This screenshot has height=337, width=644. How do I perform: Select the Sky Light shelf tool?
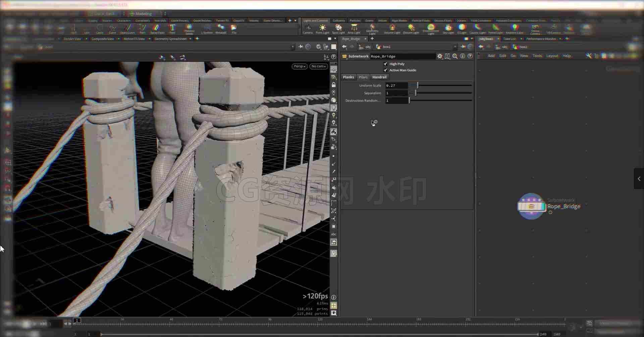[x=448, y=29]
